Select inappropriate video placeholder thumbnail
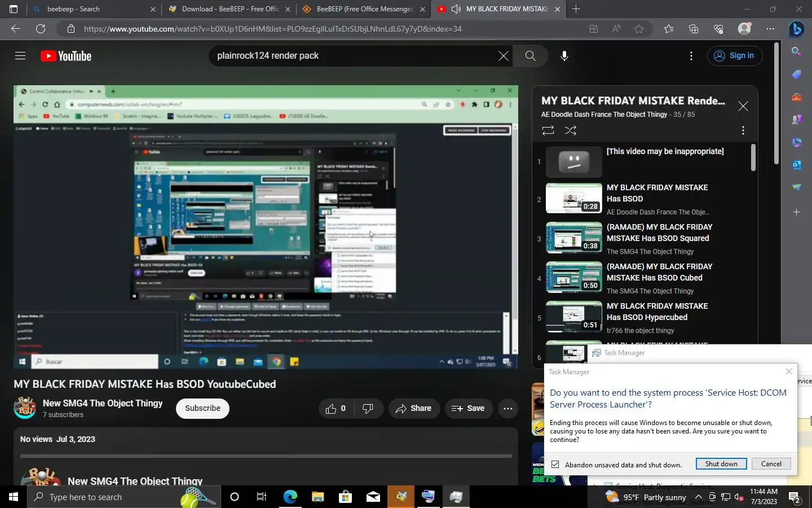 click(573, 162)
